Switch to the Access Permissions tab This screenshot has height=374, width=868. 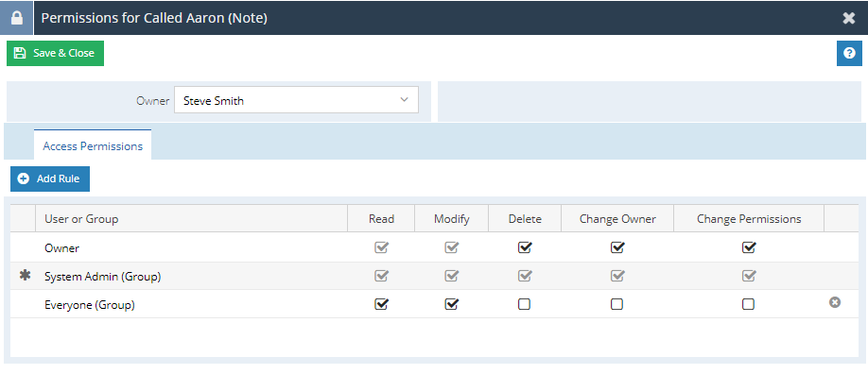pyautogui.click(x=93, y=146)
